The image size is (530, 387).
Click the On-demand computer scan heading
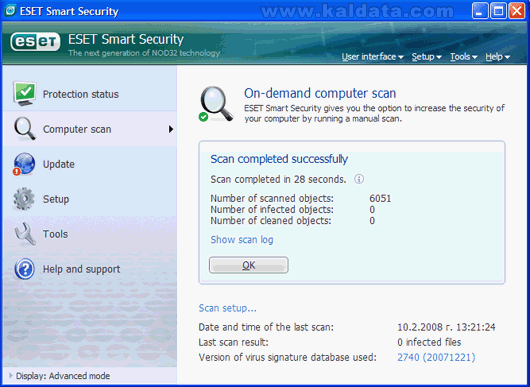coord(320,93)
